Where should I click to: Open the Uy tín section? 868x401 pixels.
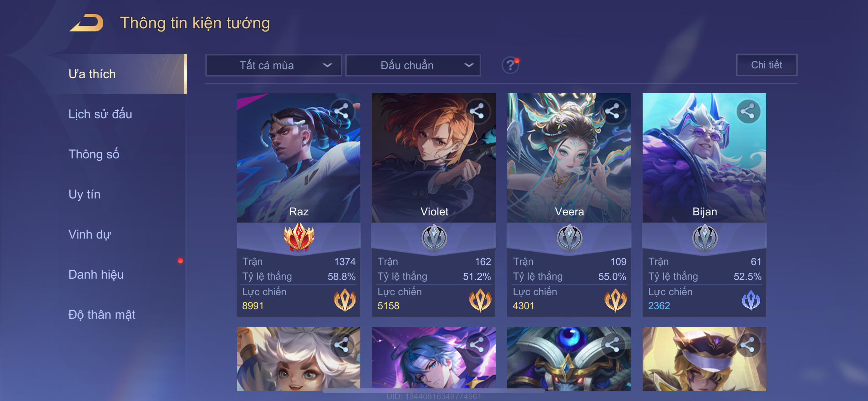[84, 194]
